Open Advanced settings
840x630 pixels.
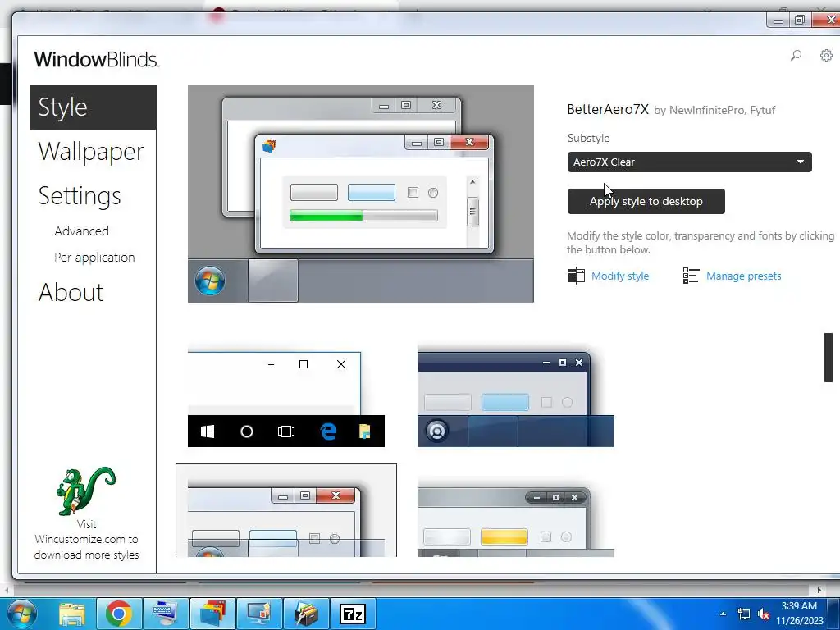pos(81,231)
